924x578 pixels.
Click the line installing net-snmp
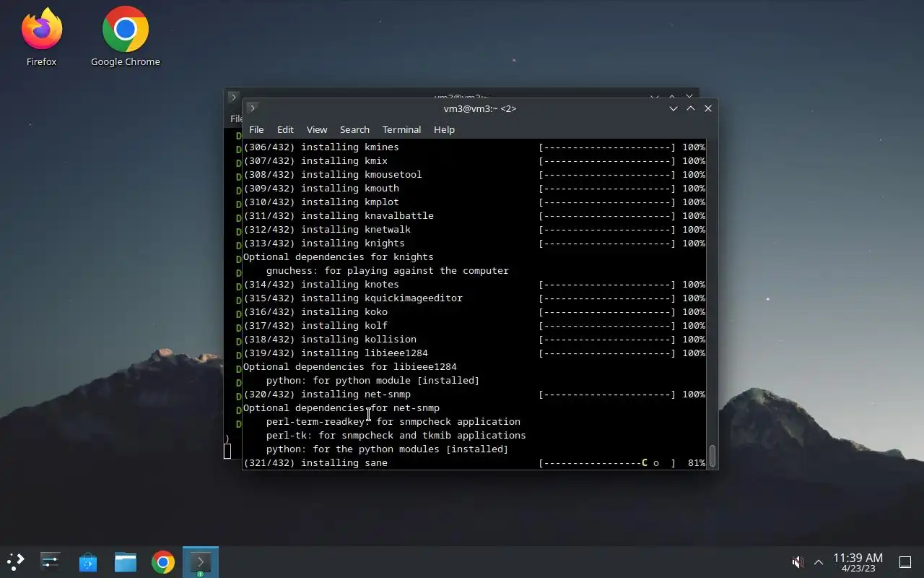point(474,394)
